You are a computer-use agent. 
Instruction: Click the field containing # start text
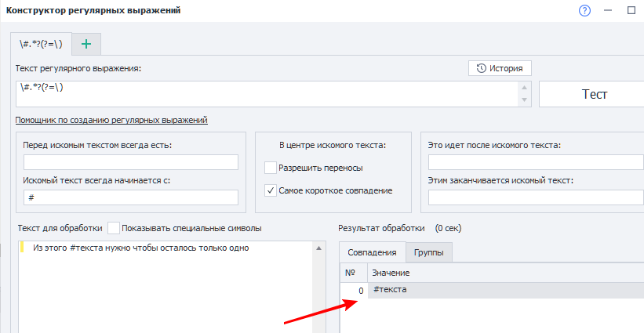click(x=131, y=197)
